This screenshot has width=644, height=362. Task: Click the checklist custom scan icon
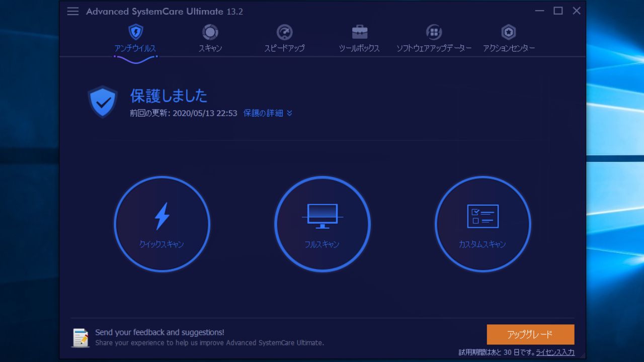pyautogui.click(x=483, y=216)
